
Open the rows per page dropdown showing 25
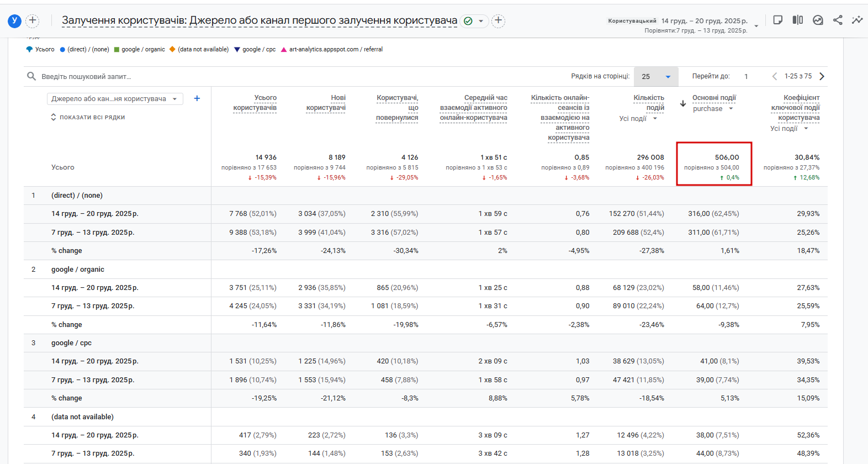(656, 76)
